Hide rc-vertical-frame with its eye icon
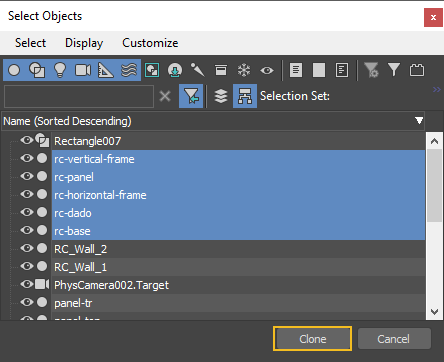The image size is (444, 362). 27,158
